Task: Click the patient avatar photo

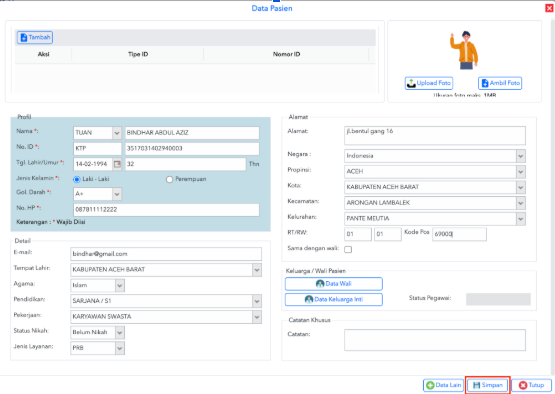Action: click(464, 50)
